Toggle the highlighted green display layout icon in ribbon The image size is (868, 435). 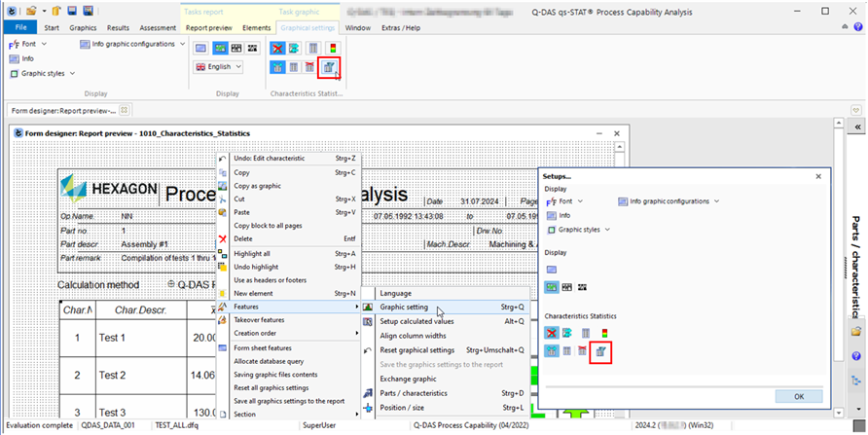point(220,48)
